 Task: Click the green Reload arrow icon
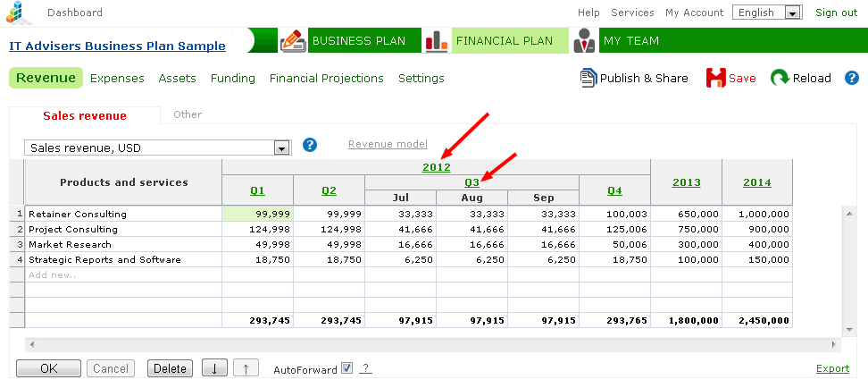[780, 78]
